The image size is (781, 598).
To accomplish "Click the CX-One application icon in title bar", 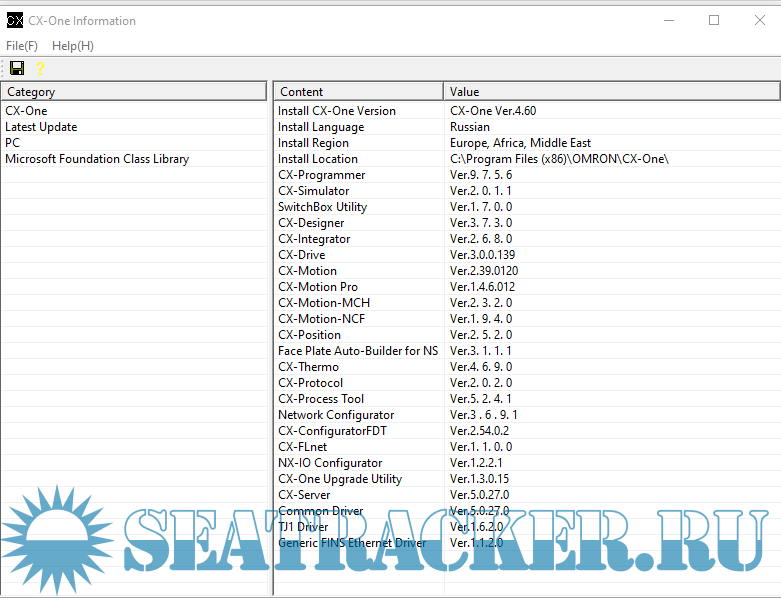I will 15,20.
